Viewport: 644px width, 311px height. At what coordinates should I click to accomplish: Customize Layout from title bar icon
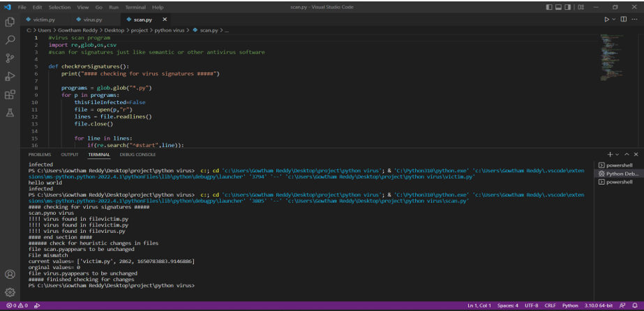(x=581, y=8)
